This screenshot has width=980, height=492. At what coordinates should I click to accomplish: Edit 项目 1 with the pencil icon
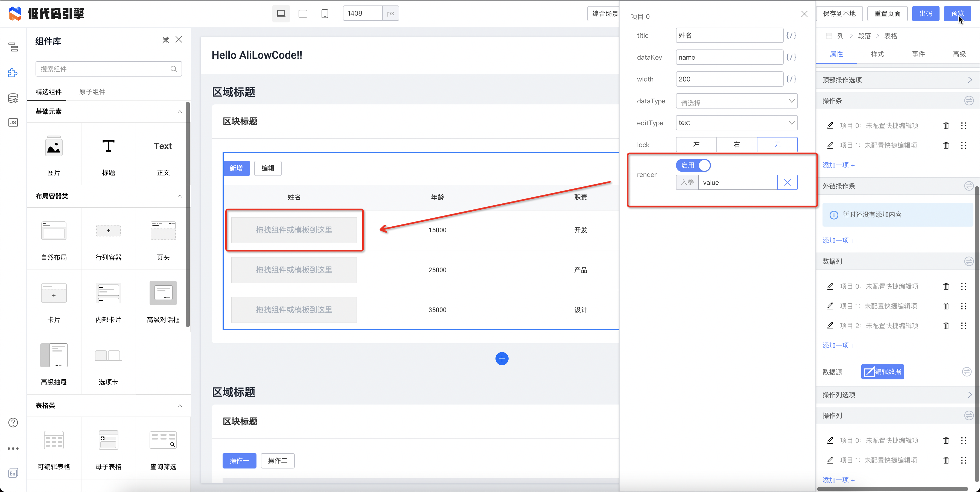point(830,145)
